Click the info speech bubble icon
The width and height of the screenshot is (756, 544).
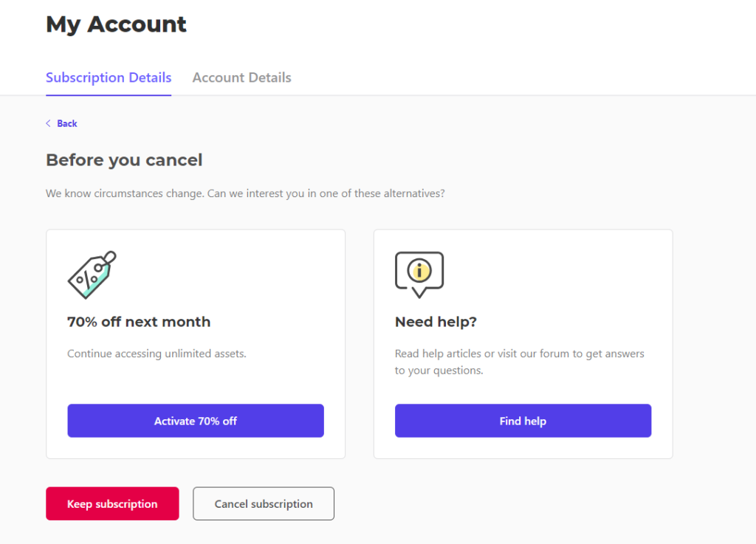(419, 273)
